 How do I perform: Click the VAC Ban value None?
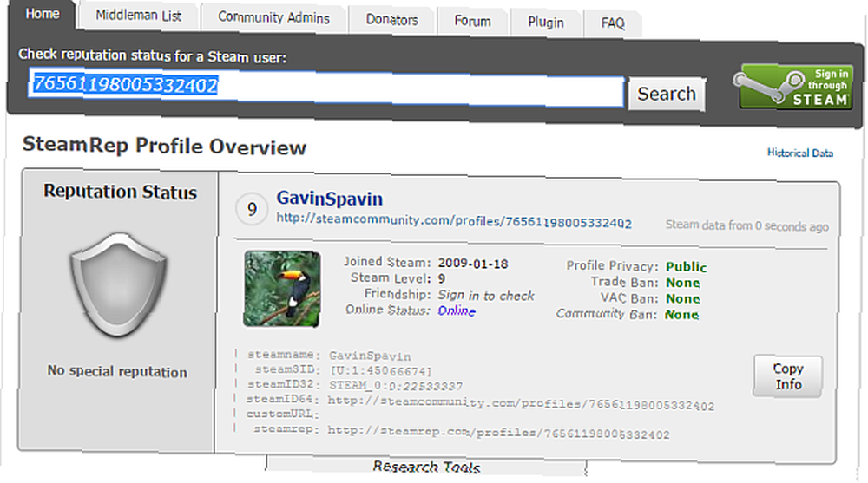pos(683,299)
